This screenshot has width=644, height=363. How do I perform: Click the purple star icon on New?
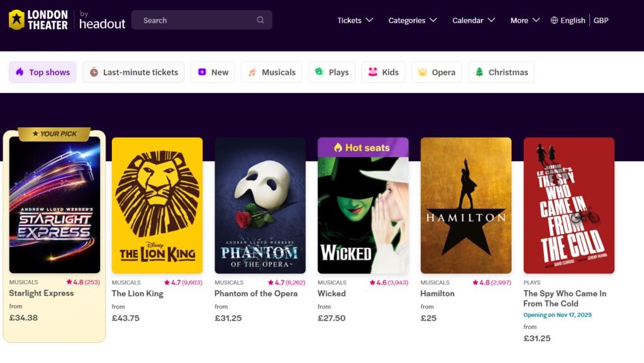(202, 72)
